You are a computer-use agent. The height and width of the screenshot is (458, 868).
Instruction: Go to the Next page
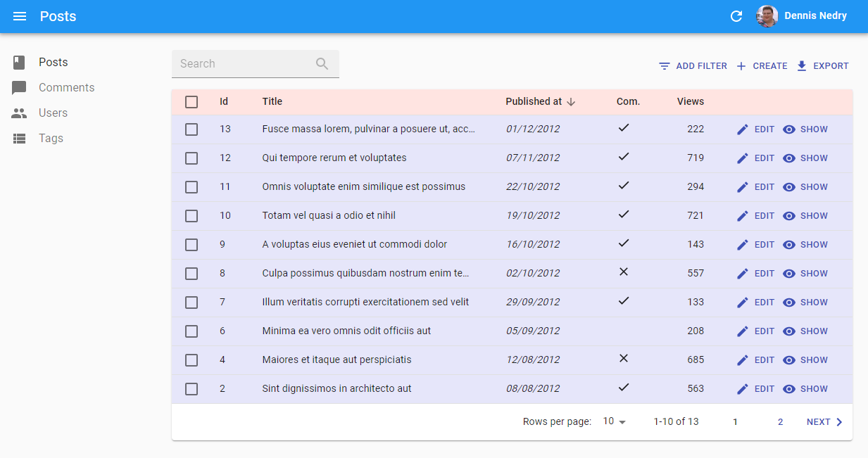(824, 422)
